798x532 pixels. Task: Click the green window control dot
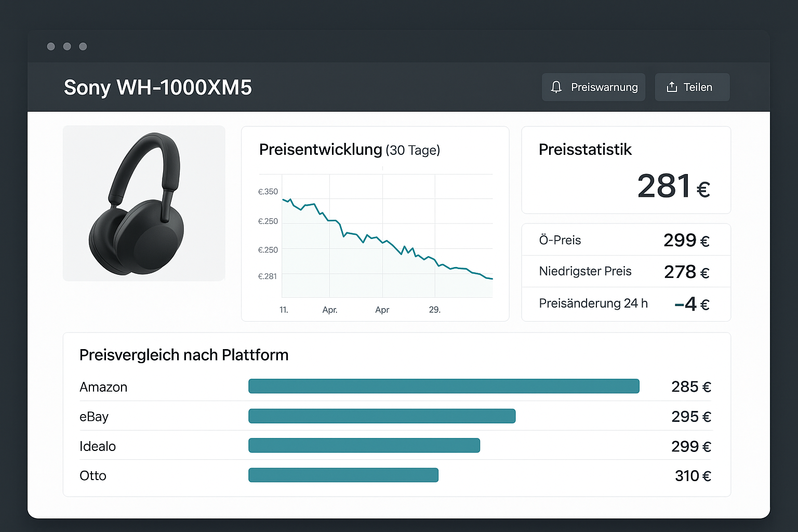click(83, 46)
